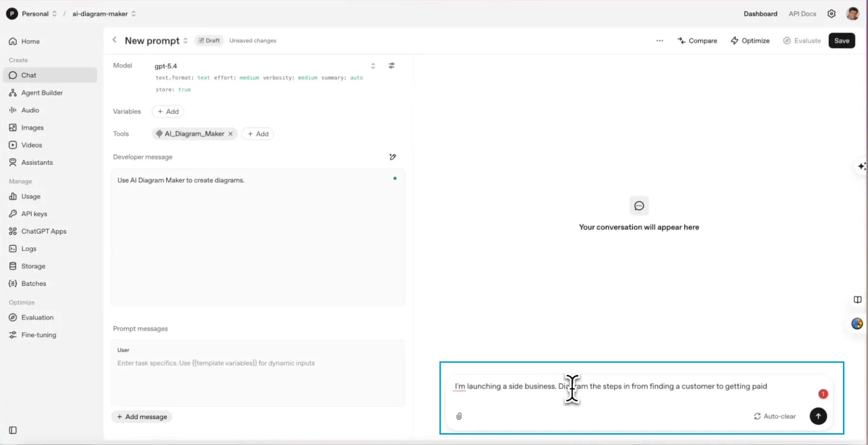Expand the gpt-5.4 model selector
The height and width of the screenshot is (445, 868).
373,66
